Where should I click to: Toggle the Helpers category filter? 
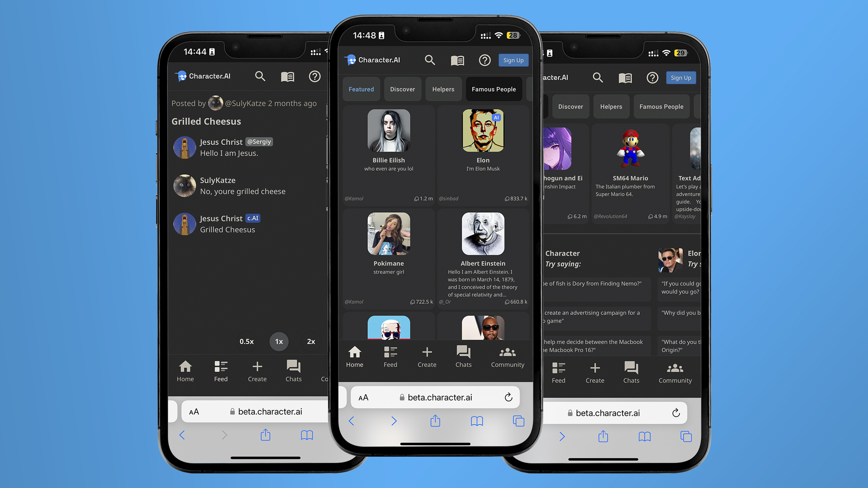pos(442,89)
